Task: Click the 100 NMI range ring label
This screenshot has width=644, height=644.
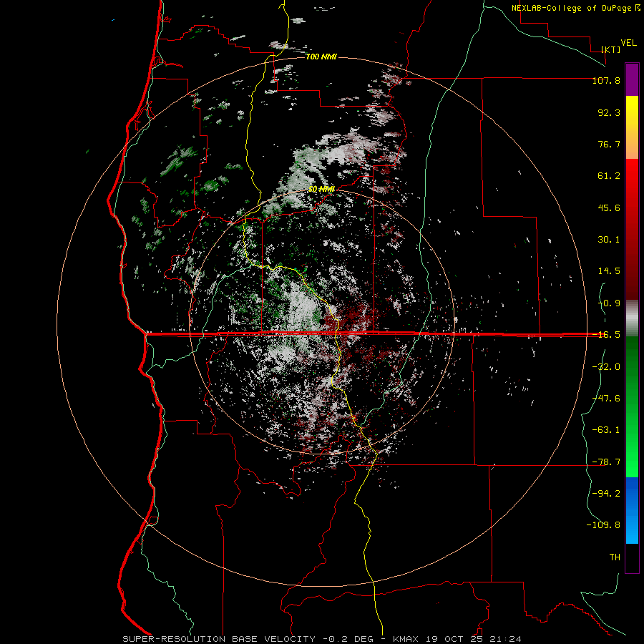Action: (321, 57)
